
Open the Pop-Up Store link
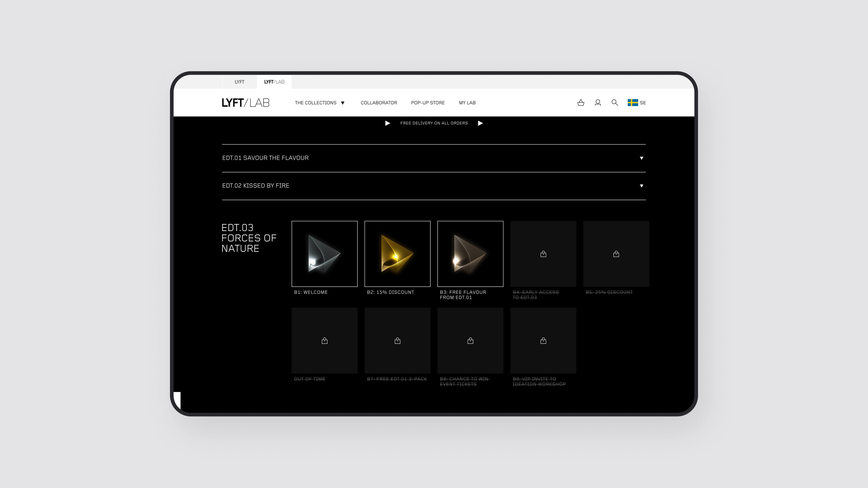[428, 103]
